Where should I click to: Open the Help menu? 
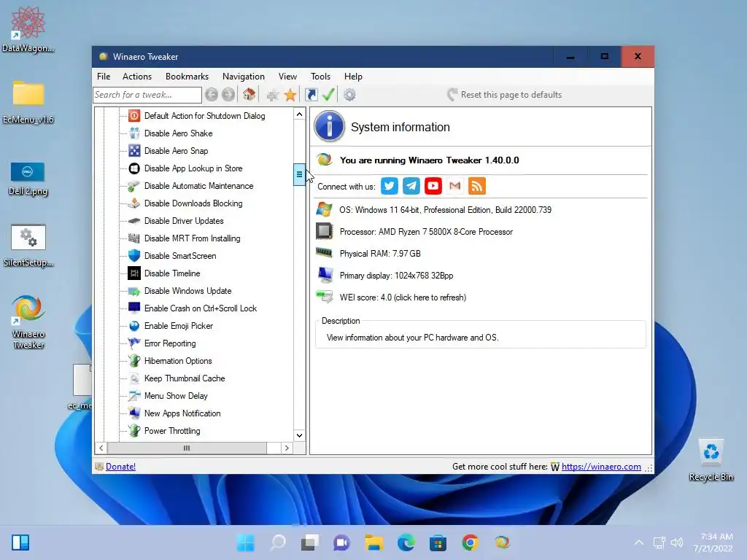tap(353, 76)
